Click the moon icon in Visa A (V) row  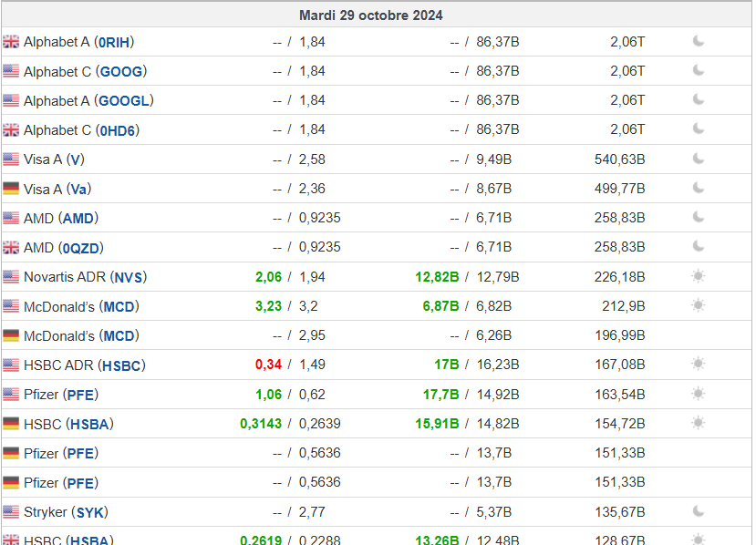(x=699, y=159)
